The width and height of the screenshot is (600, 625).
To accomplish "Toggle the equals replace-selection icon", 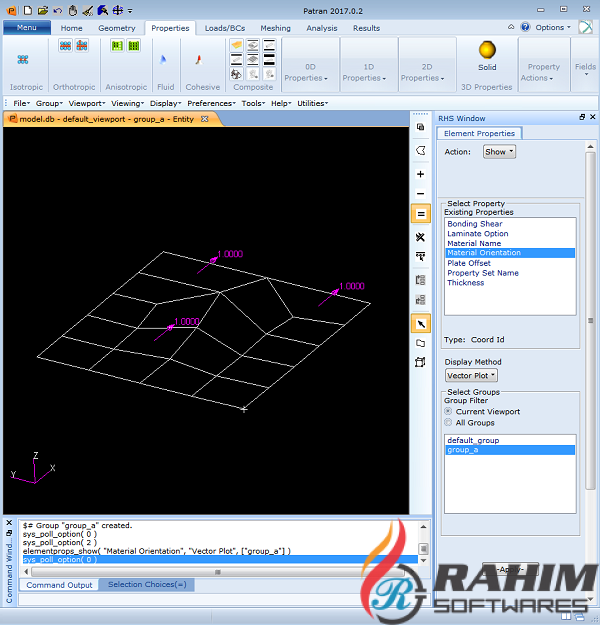I will coord(421,214).
